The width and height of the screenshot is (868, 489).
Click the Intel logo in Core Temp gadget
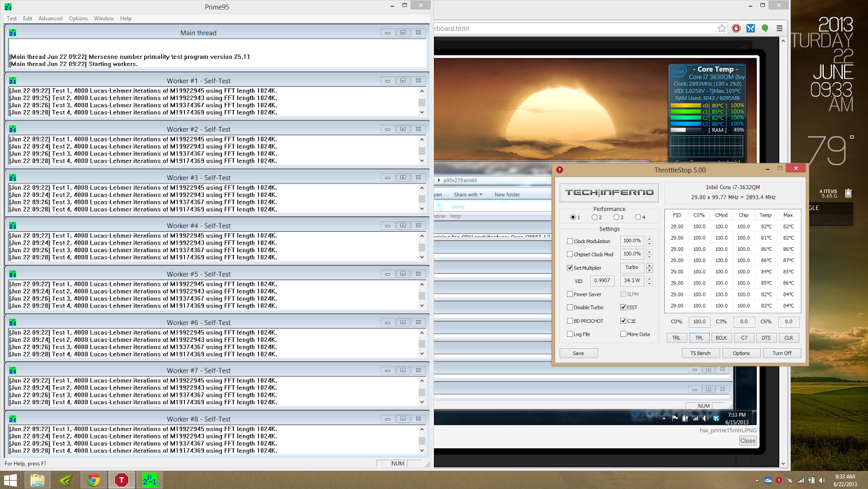678,71
